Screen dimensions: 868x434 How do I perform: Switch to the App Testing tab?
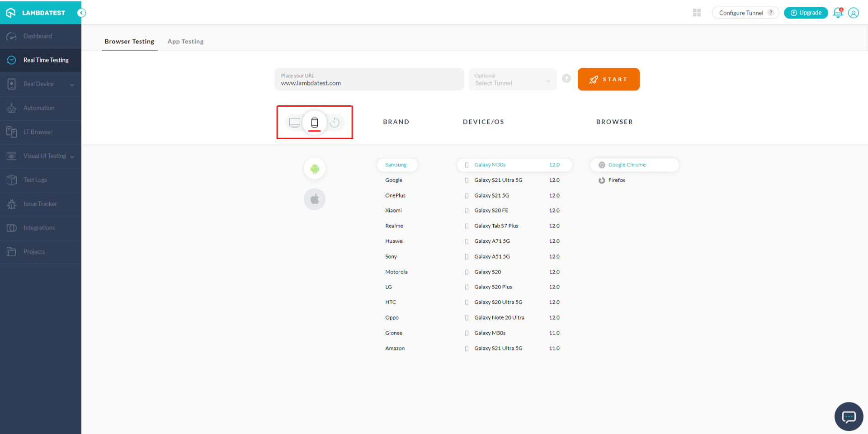[x=185, y=42]
